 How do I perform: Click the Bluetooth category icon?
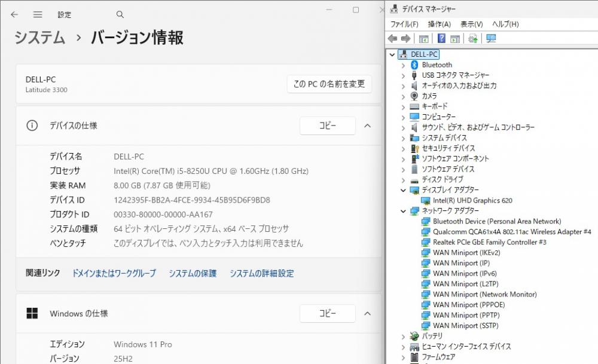coord(414,65)
